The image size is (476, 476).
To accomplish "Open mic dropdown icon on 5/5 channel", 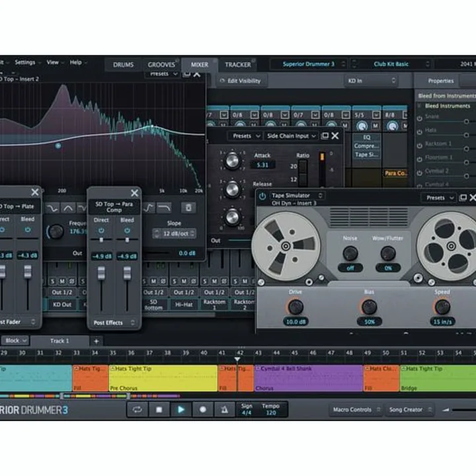I will [376, 115].
